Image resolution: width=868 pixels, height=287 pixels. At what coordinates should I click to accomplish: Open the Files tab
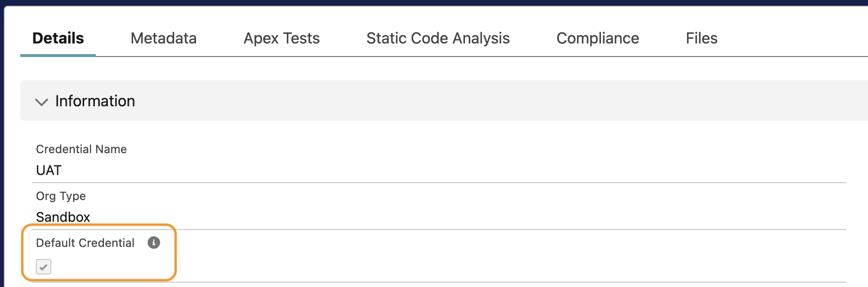point(702,38)
